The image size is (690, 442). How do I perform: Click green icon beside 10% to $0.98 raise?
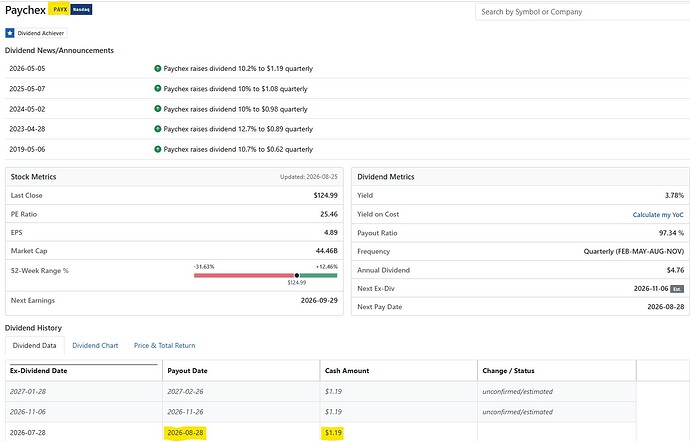click(158, 109)
